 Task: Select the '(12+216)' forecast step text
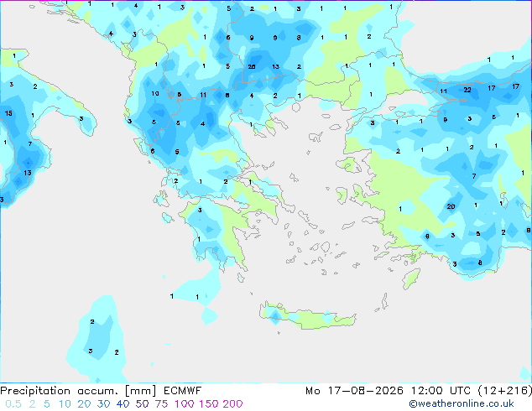[x=505, y=391]
